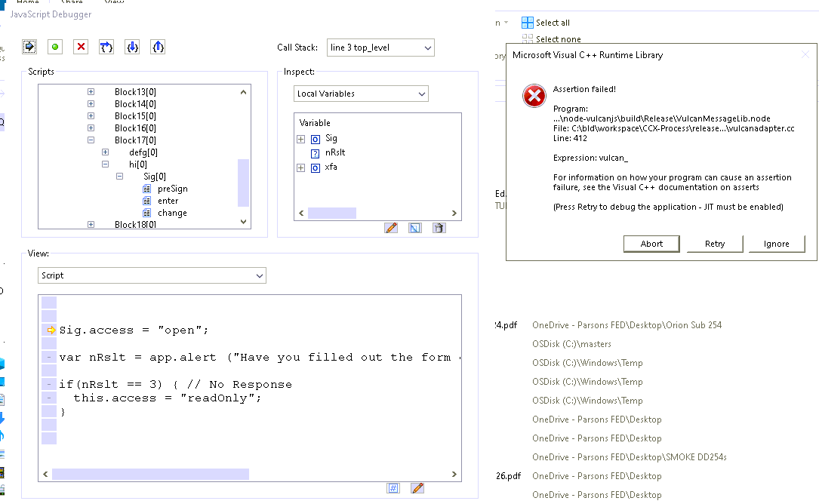Screen dimensions: 819x504
Task: Click the line numbers '#' icon below script view
Action: tap(393, 488)
